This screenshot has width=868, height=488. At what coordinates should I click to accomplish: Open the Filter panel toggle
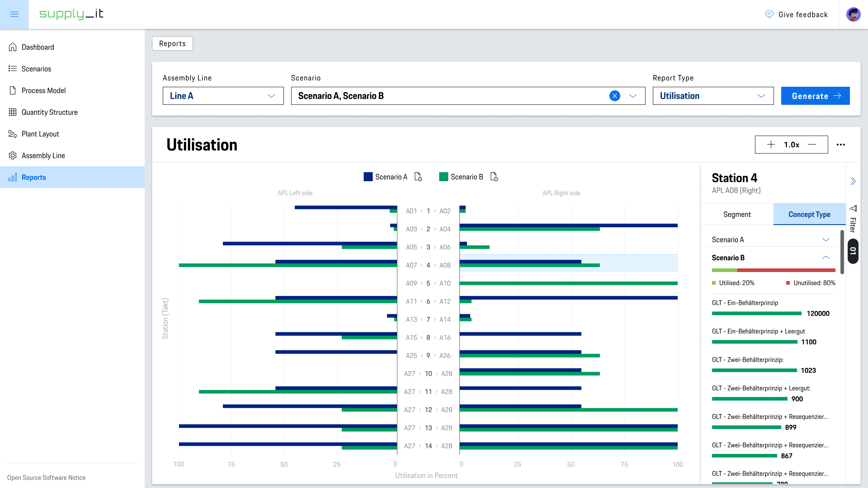(x=853, y=219)
